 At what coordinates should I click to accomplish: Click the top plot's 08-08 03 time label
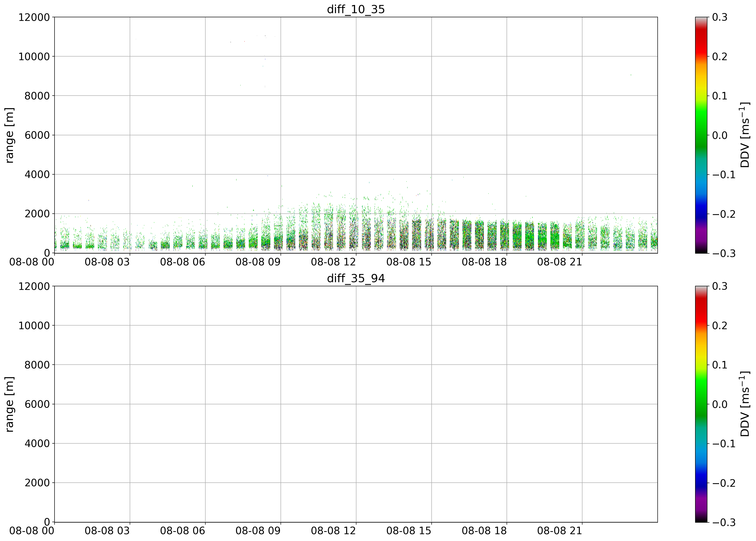[x=107, y=262]
